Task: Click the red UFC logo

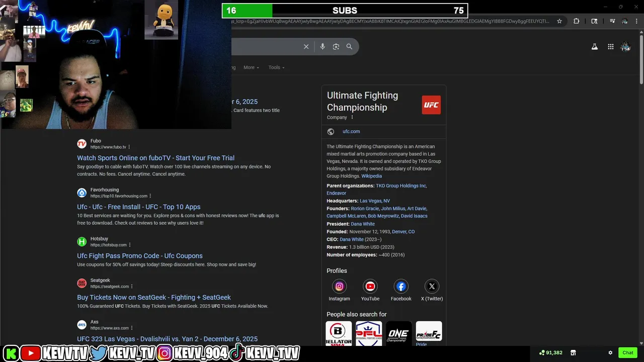Action: coord(431,105)
